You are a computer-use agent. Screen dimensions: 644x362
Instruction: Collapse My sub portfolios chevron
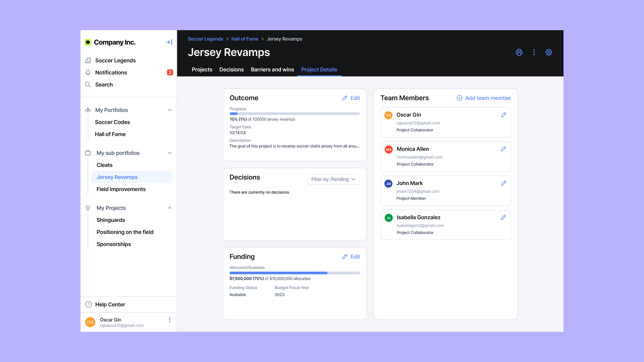(x=169, y=153)
